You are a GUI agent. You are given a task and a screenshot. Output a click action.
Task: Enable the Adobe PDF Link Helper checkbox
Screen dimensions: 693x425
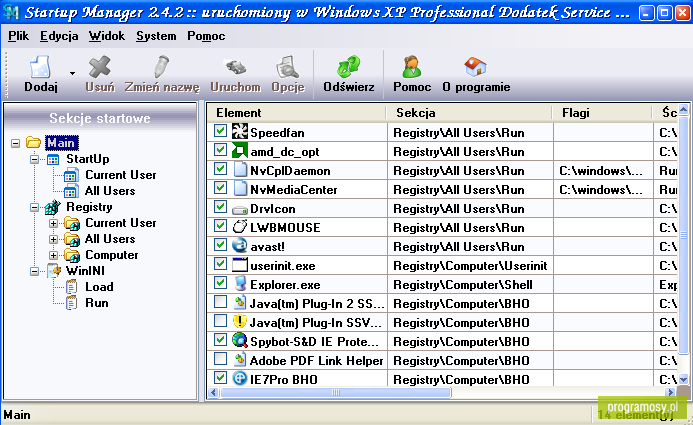[x=220, y=359]
